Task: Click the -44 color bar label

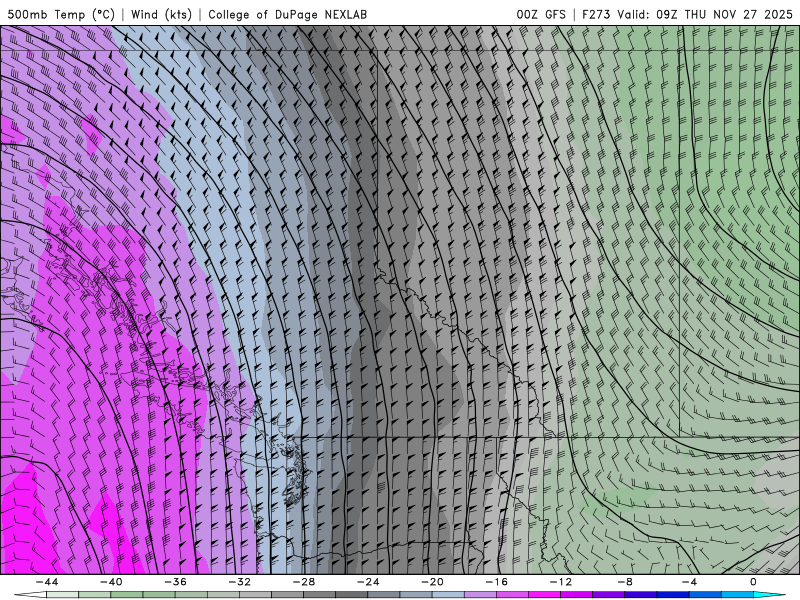Action: point(47,582)
